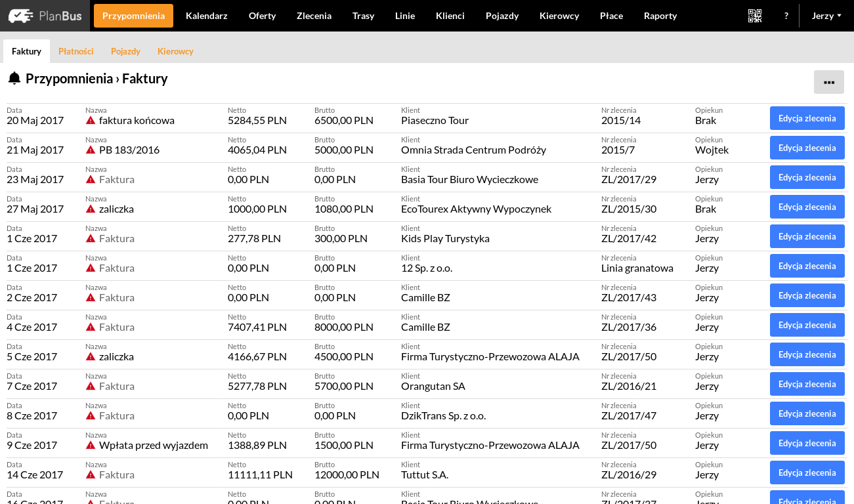This screenshot has height=504, width=854.
Task: Click the Kids Play Turystyka client row
Action: tap(445, 239)
